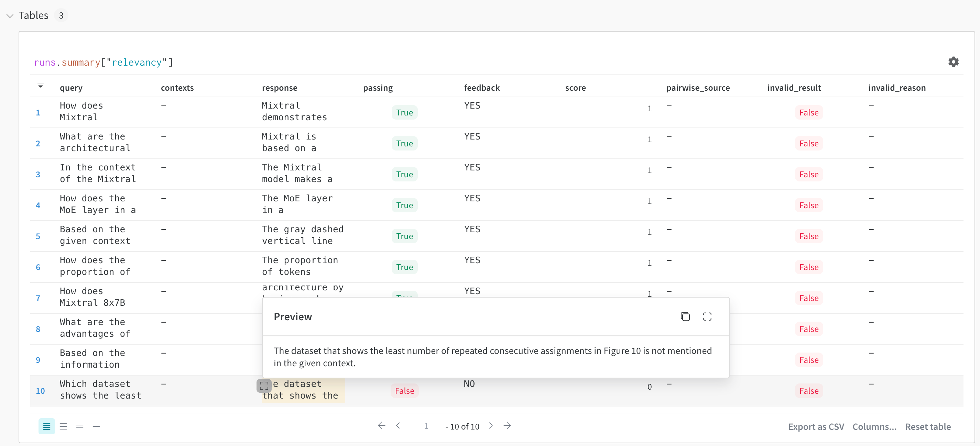Click the cell expand icon in row 10
Image resolution: width=980 pixels, height=446 pixels.
(264, 386)
